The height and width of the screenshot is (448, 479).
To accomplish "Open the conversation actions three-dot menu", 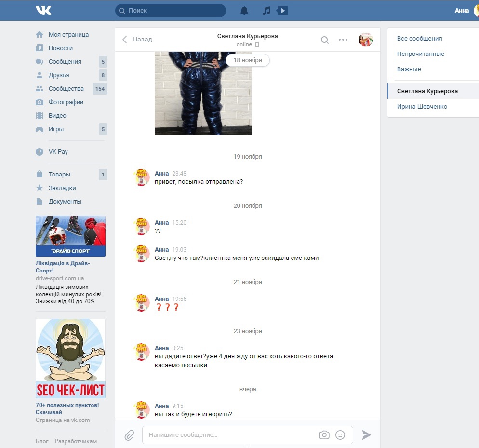I will coord(343,40).
